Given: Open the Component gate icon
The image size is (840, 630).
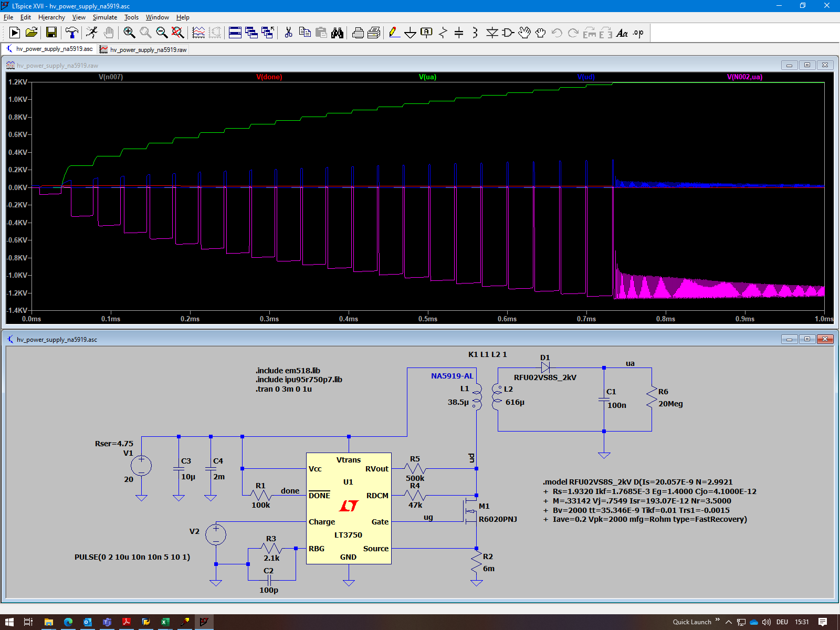Looking at the screenshot, I should 508,33.
